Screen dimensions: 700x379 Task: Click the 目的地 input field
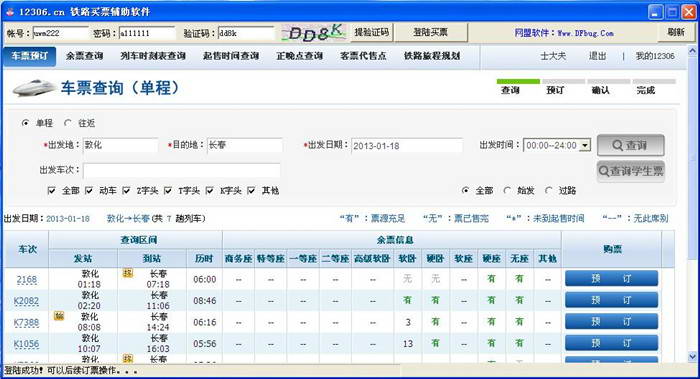[x=245, y=145]
